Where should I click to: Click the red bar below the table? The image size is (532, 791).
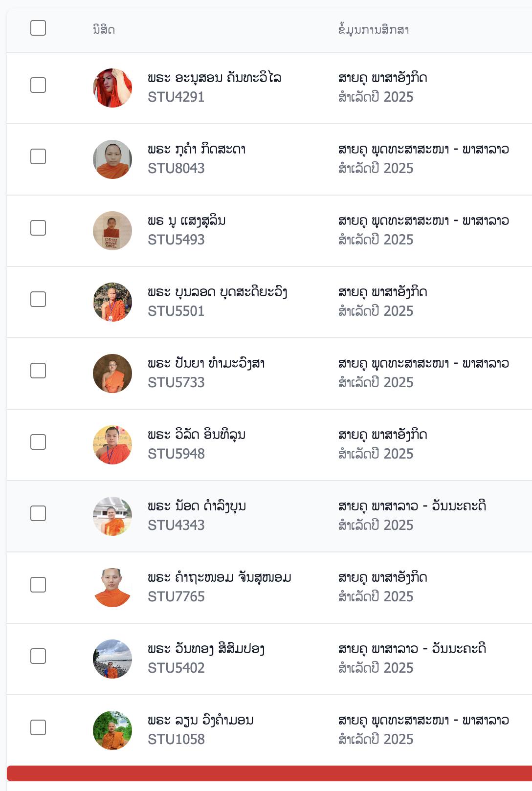269,773
